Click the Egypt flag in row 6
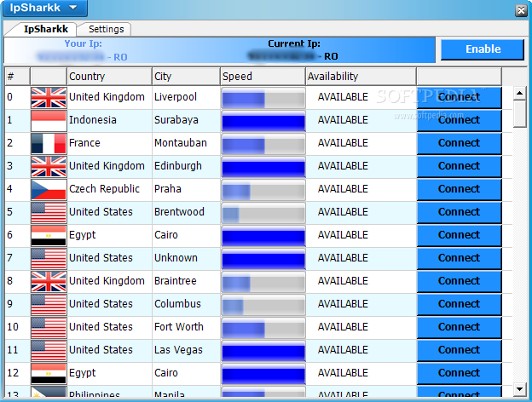Image resolution: width=532 pixels, height=402 pixels. (49, 235)
